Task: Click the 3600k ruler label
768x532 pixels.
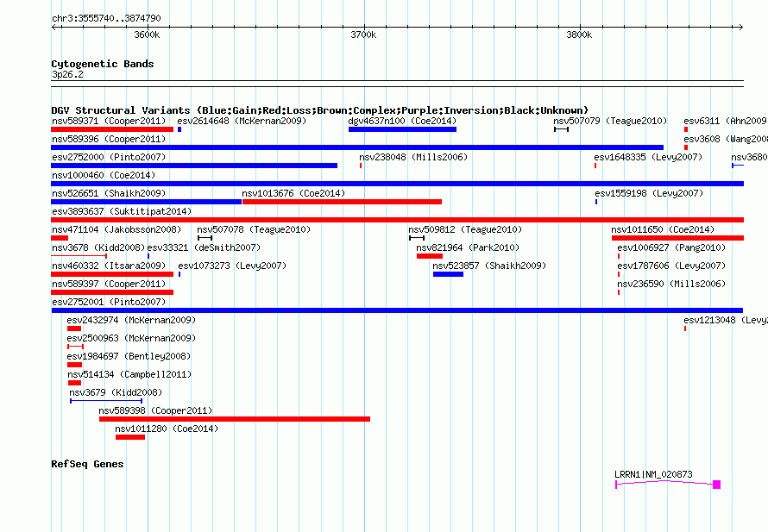Action: pos(147,34)
